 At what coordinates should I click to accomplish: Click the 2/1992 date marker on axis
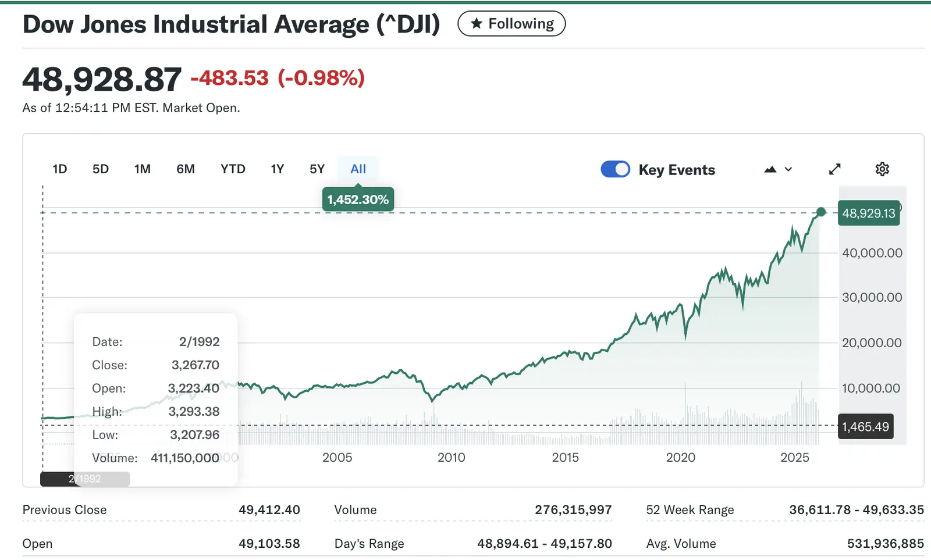[x=85, y=479]
